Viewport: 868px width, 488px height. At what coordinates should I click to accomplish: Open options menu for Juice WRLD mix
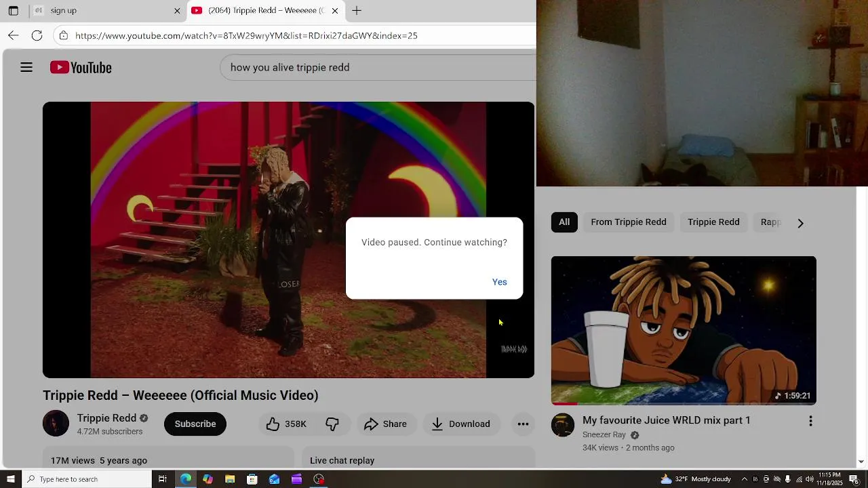(810, 422)
